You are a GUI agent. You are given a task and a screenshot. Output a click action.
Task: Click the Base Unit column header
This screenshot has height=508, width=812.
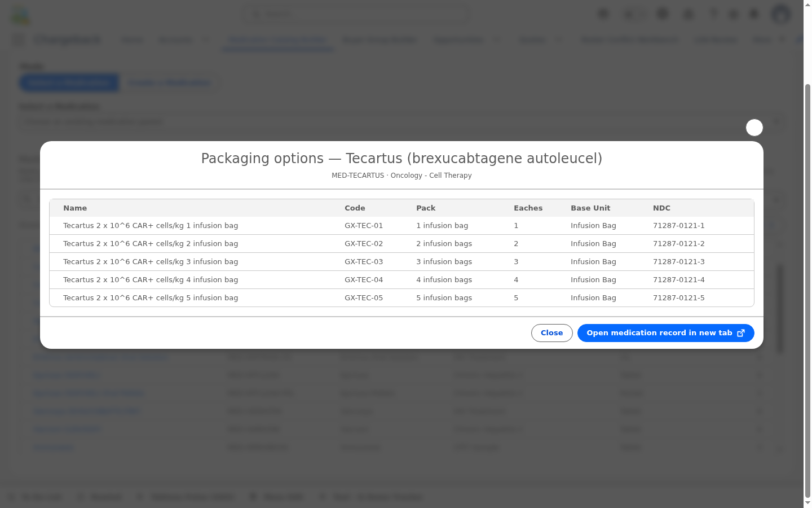(x=590, y=208)
